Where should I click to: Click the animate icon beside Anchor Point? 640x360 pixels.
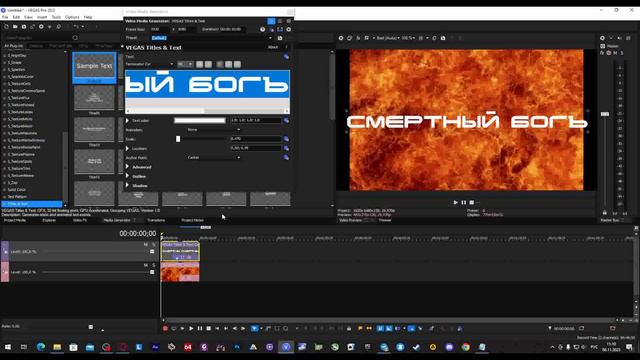tap(286, 158)
